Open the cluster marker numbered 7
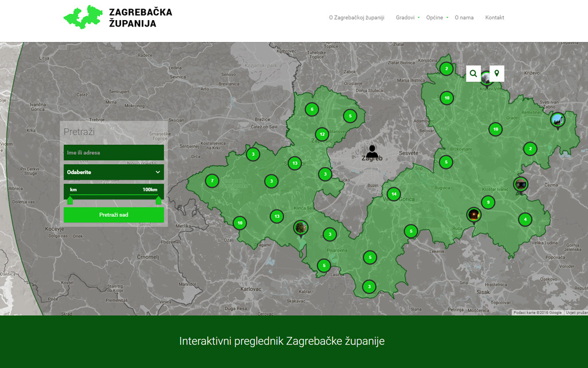The width and height of the screenshot is (588, 368). pos(212,181)
